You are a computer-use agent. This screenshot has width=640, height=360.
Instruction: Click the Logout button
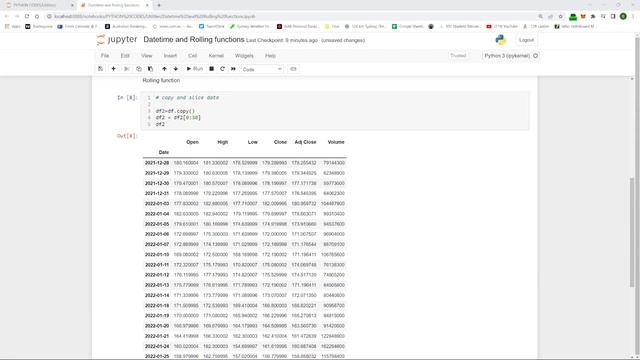tap(526, 40)
